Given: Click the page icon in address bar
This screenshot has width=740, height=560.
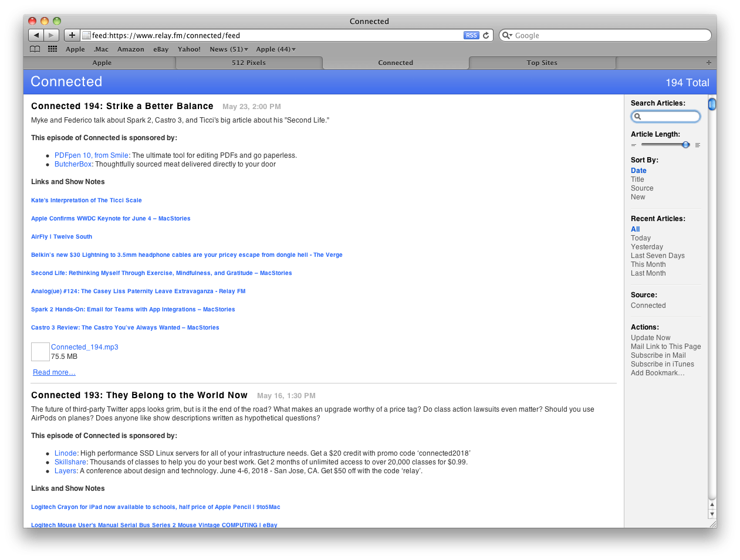Looking at the screenshot, I should click(x=87, y=35).
